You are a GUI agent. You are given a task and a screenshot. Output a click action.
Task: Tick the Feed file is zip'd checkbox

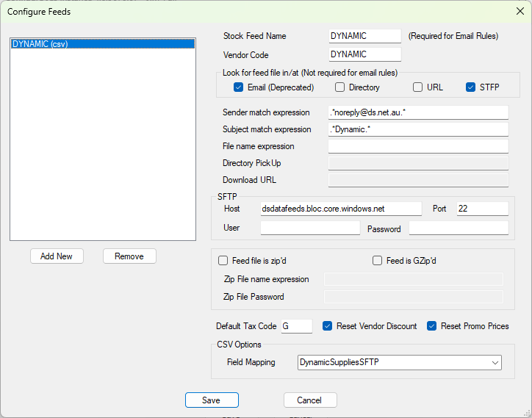pos(223,261)
